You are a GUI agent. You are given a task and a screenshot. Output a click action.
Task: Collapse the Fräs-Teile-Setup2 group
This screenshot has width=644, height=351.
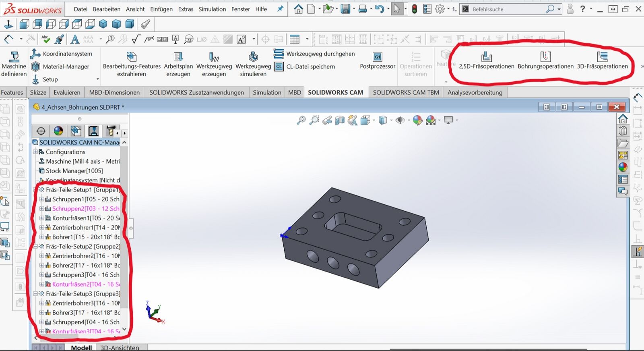[35, 246]
